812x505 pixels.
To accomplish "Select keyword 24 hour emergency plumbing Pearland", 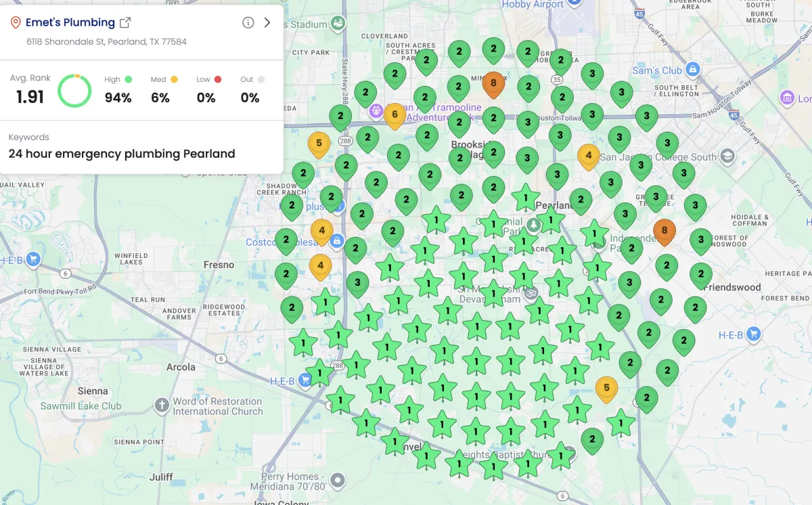I will coord(122,154).
